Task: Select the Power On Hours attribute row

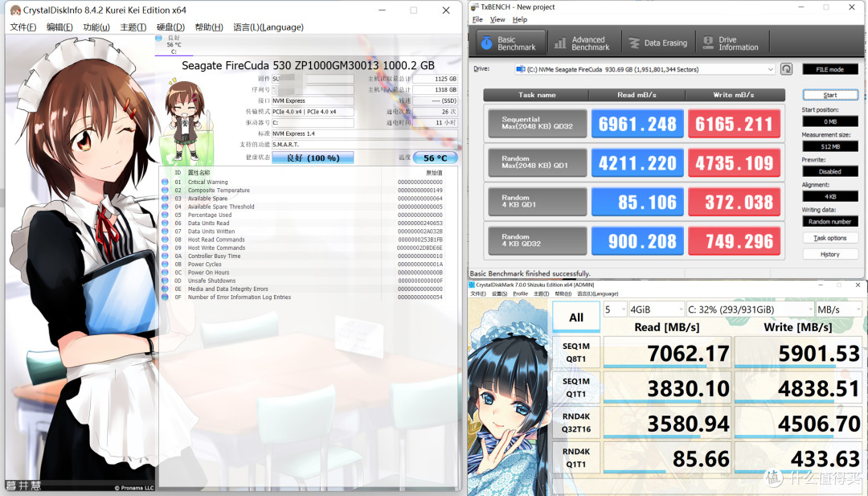Action: tap(303, 273)
